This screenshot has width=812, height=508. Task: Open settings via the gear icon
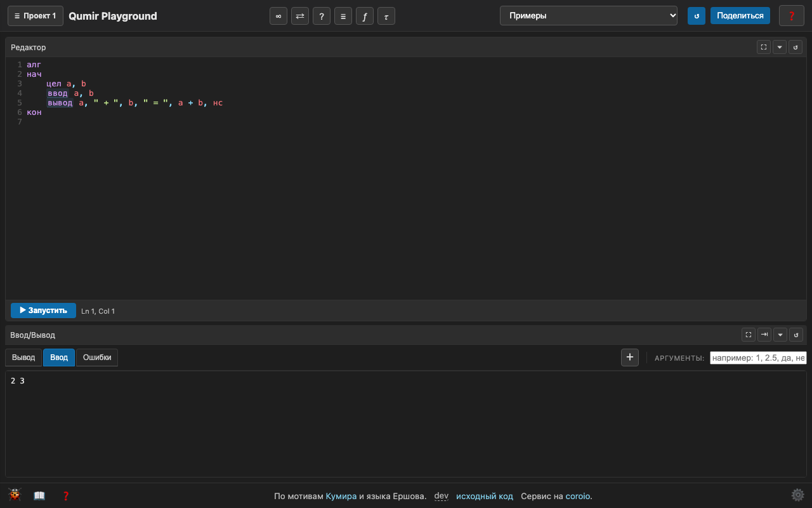click(x=797, y=495)
